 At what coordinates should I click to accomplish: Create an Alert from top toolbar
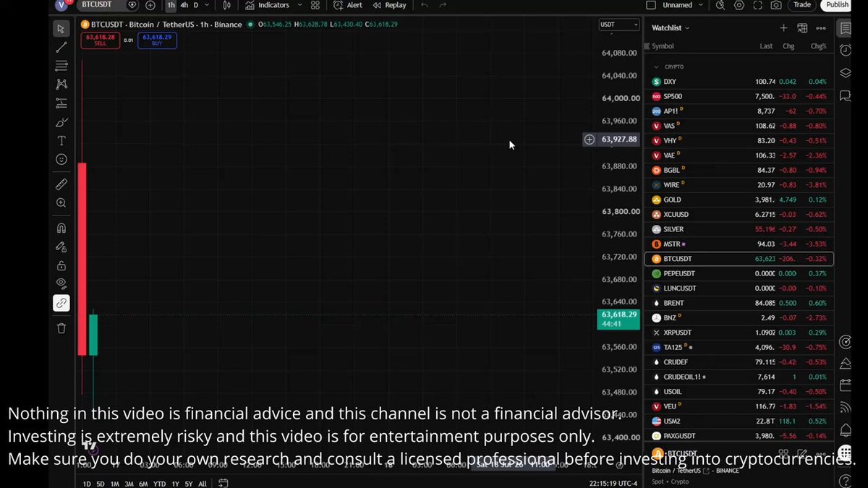[348, 5]
